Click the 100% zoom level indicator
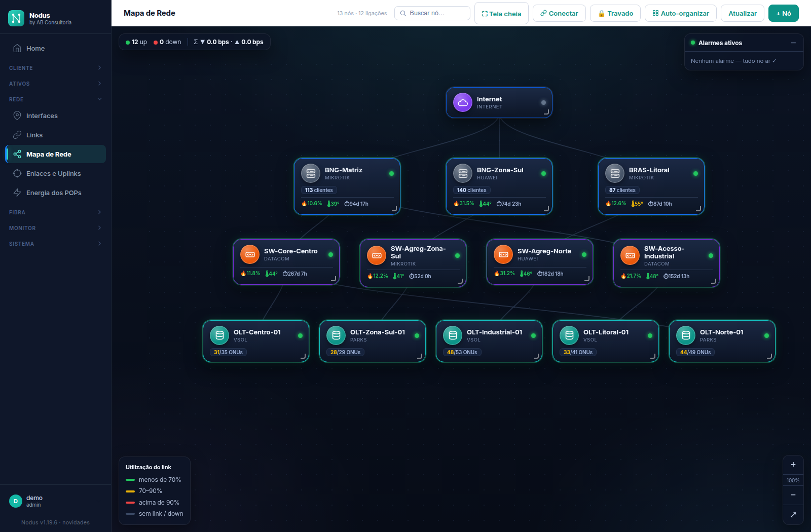 793,480
